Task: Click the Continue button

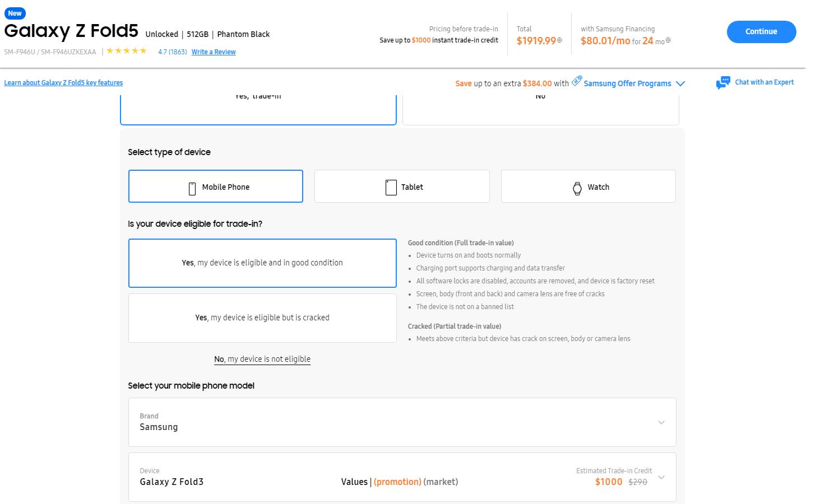Action: tap(761, 32)
